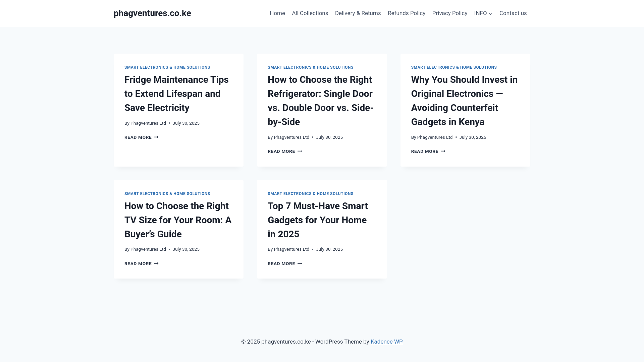
Task: Open the phagventures.co.ke site title link
Action: (x=152, y=13)
